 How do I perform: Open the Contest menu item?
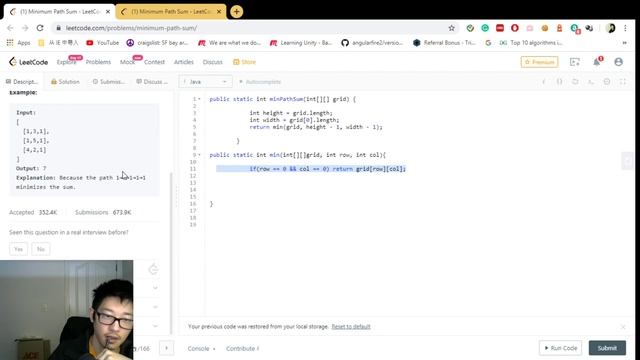tap(154, 62)
